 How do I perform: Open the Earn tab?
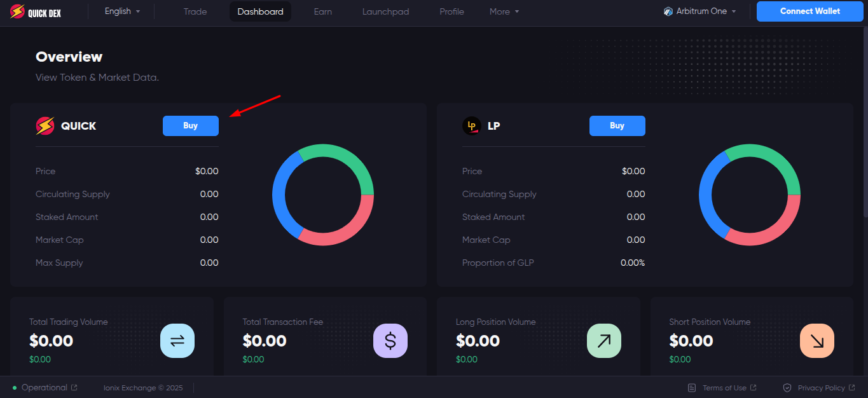[x=323, y=11]
